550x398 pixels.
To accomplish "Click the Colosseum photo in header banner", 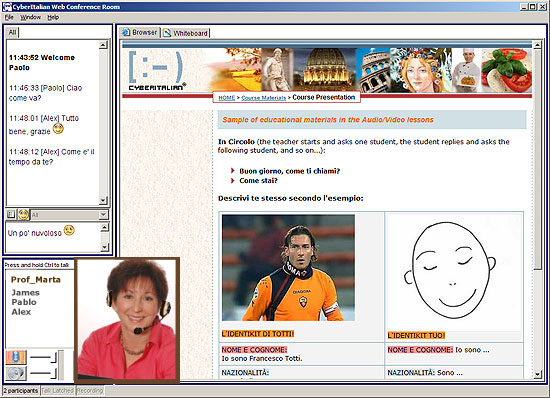I will (x=373, y=70).
